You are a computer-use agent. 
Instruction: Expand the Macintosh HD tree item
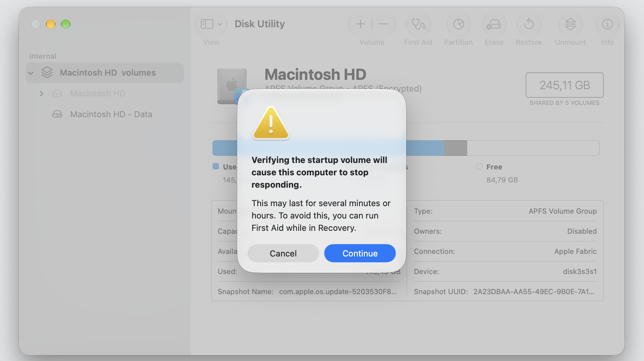click(x=41, y=94)
